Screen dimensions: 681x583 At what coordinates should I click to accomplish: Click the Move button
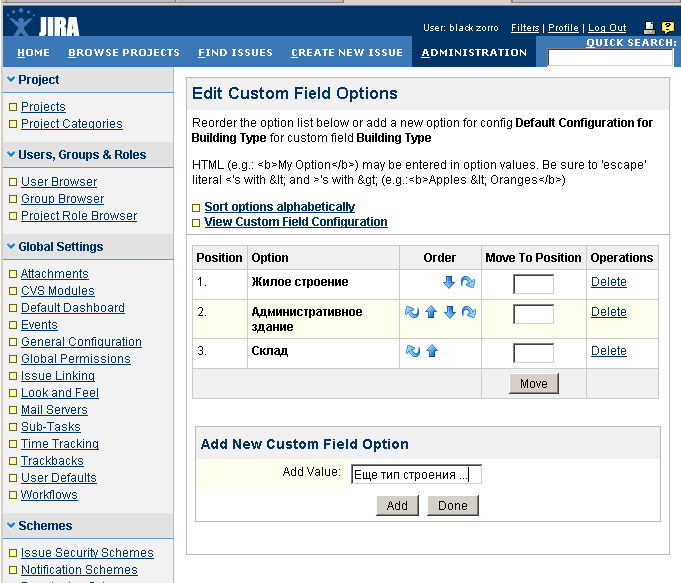click(534, 384)
